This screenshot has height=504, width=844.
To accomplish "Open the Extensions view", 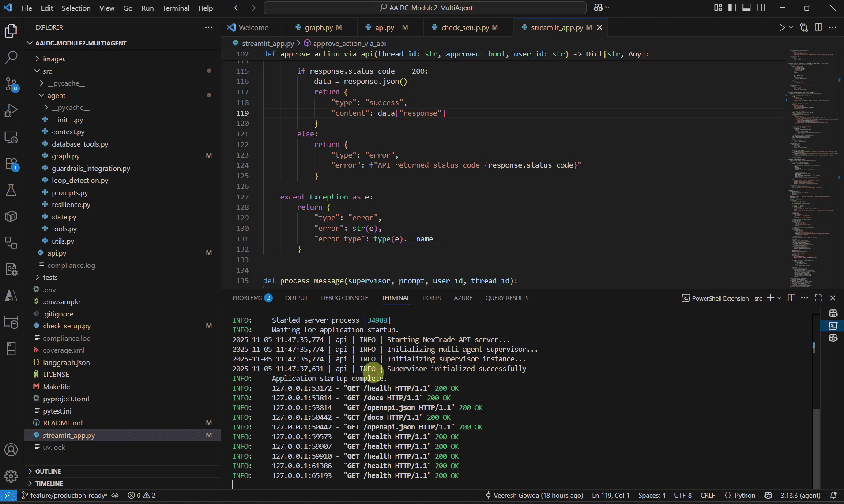I will click(11, 164).
